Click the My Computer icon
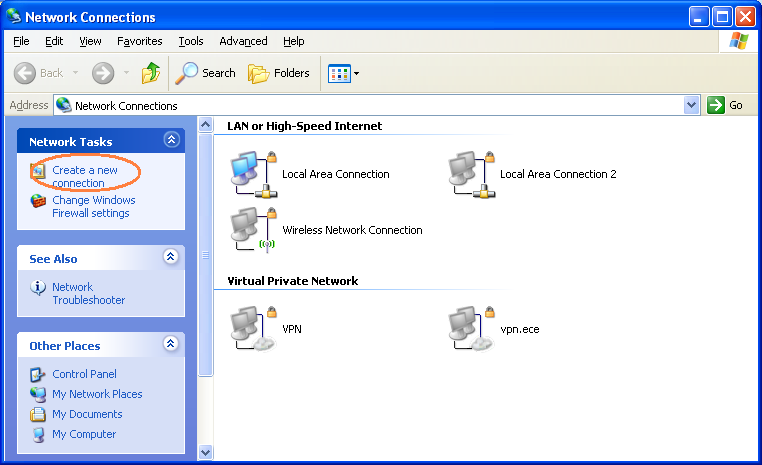 38,434
